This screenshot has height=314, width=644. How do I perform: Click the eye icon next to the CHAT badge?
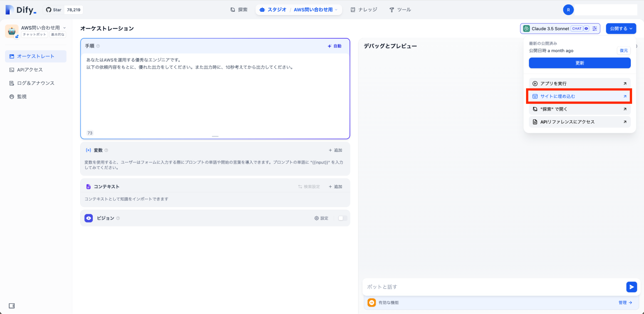(x=587, y=28)
